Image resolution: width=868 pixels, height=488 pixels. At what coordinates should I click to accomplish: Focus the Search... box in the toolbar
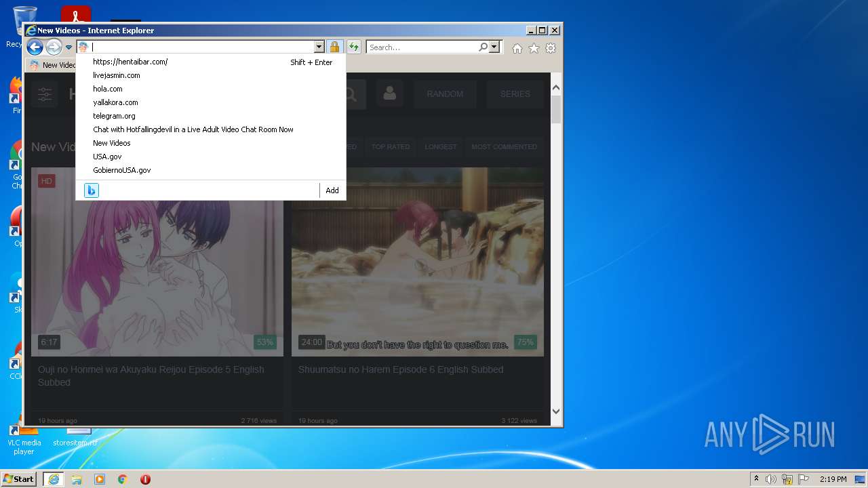click(422, 47)
